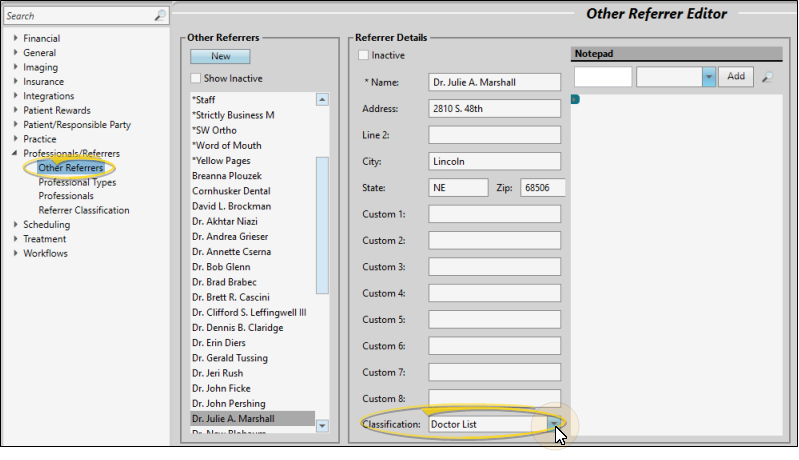Expand the Scheduling tree node
This screenshot has width=799, height=460.
pos(16,225)
